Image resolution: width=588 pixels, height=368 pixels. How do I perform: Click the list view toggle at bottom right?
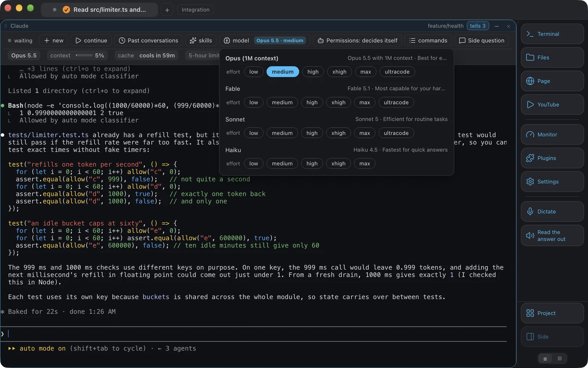point(545,359)
